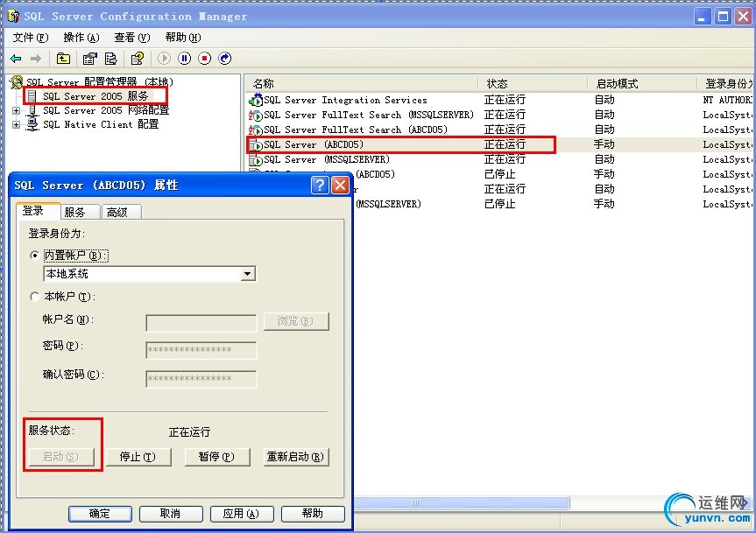Viewport: 756px width, 533px height.
Task: Click the horizontal scrollbar in services list
Action: click(x=462, y=502)
